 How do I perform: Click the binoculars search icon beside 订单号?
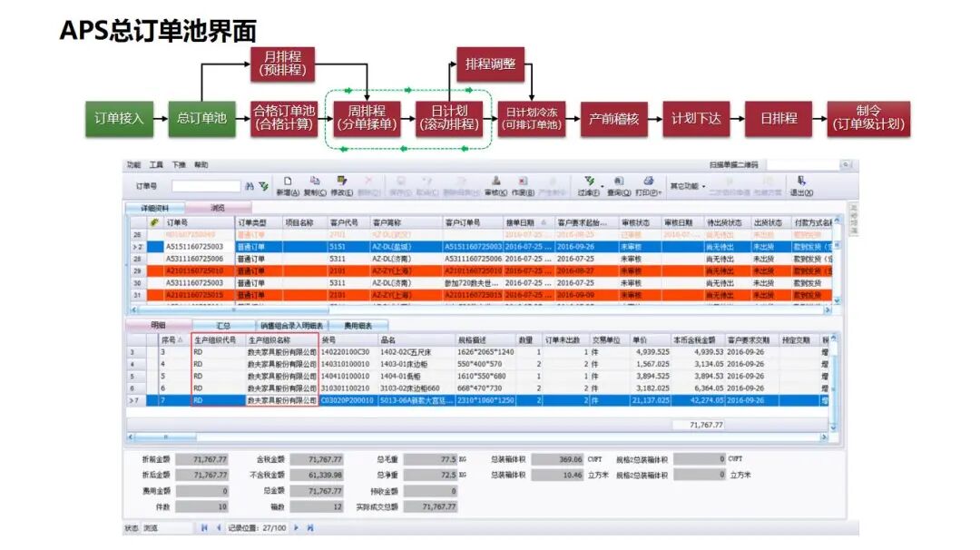(250, 186)
